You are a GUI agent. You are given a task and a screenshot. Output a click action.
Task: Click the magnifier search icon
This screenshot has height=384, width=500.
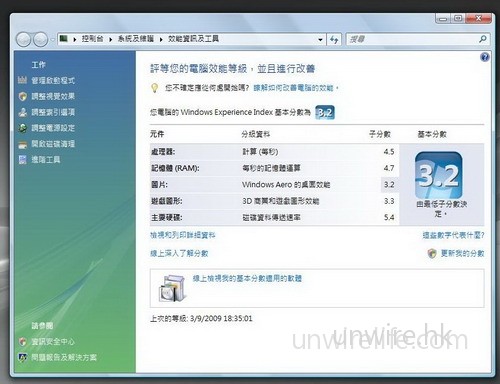coord(483,39)
